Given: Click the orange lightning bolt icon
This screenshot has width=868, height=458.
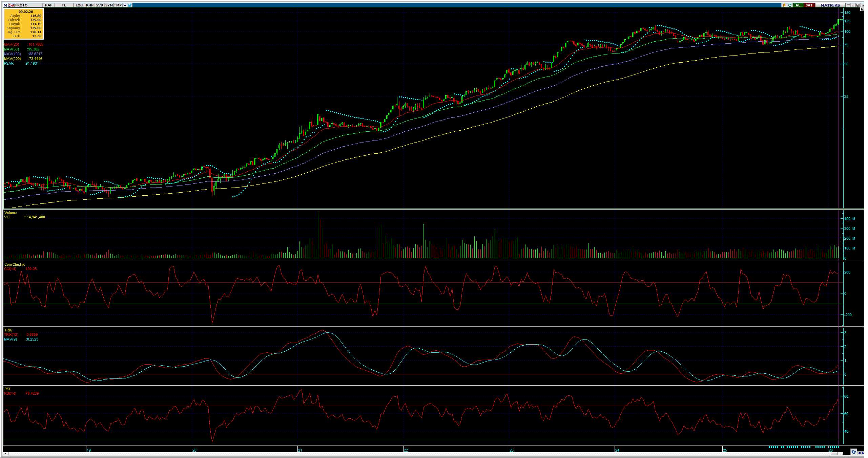Looking at the screenshot, I should [784, 5].
